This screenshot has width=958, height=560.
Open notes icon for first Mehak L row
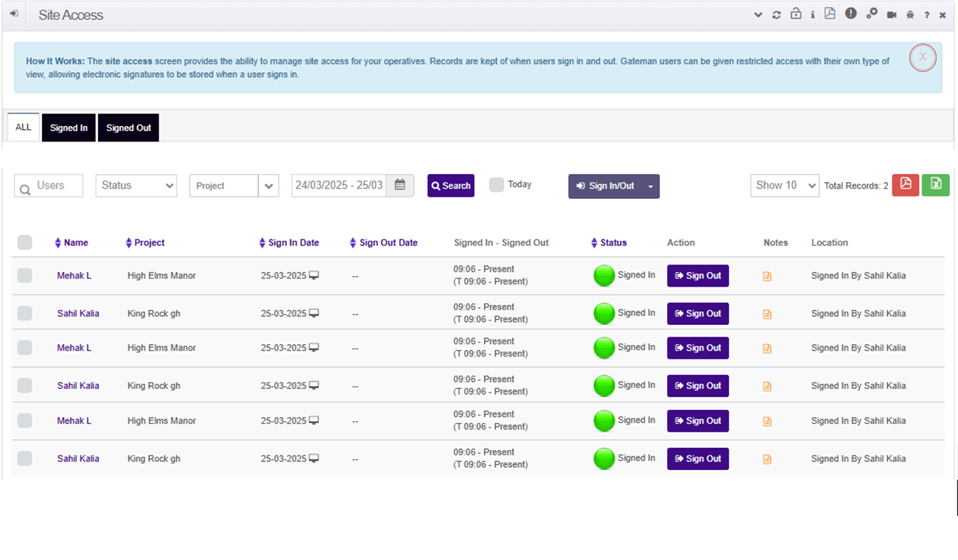(767, 276)
